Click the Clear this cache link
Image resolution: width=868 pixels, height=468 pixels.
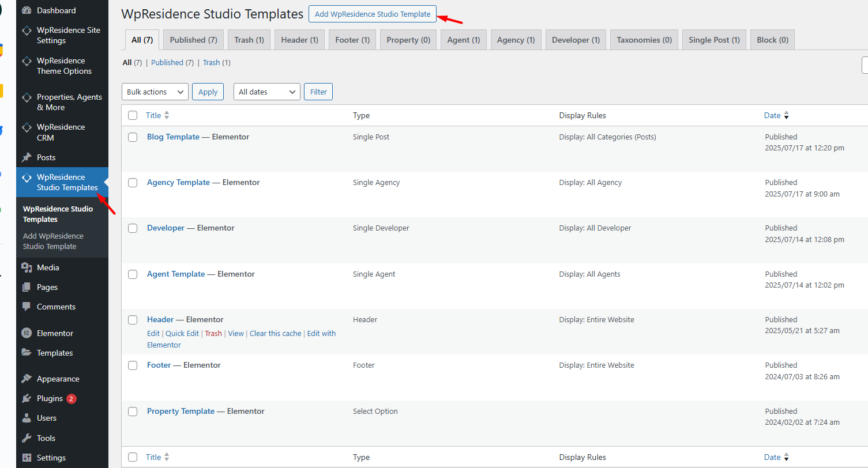point(276,334)
